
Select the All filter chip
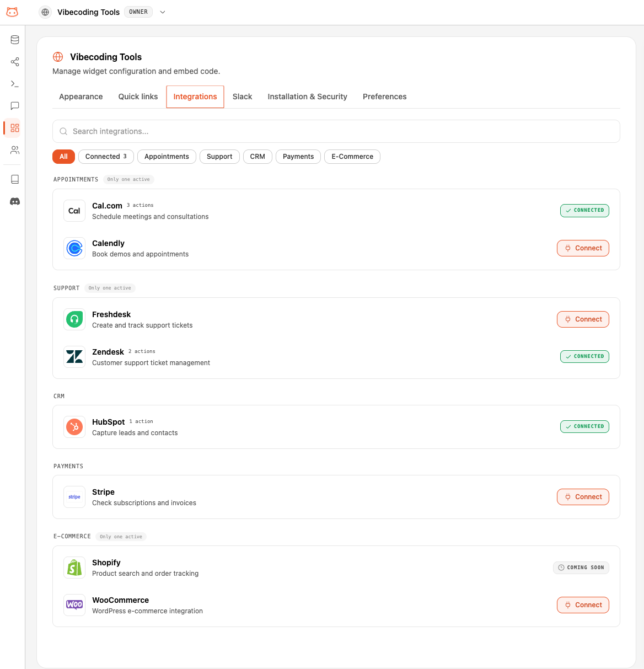tap(63, 157)
